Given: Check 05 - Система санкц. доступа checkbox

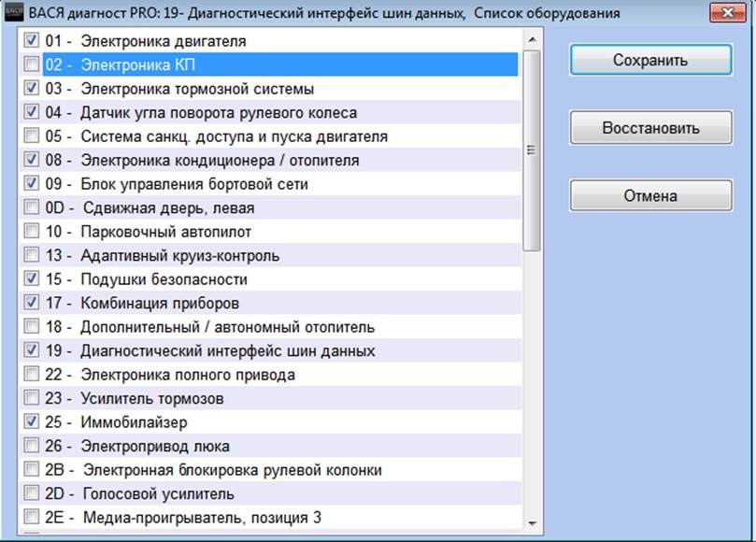Looking at the screenshot, I should point(32,135).
